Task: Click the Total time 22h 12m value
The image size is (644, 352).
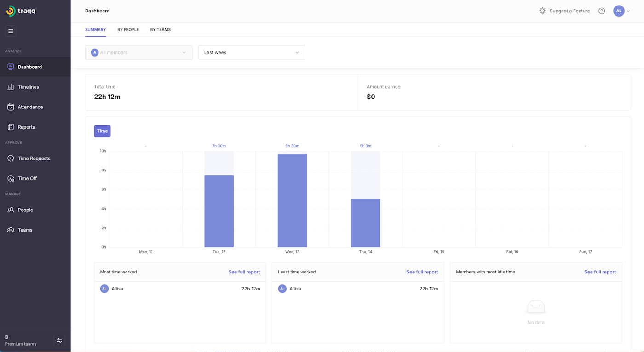Action: pyautogui.click(x=107, y=97)
